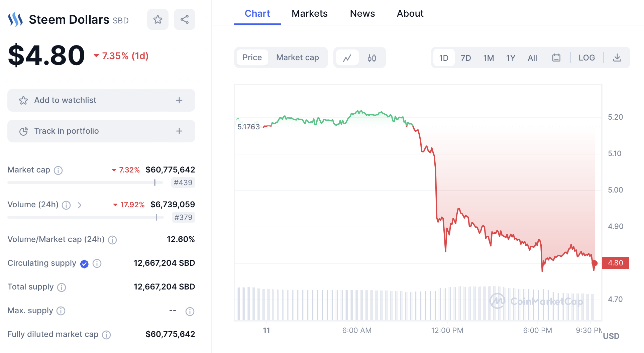This screenshot has height=353, width=644.
Task: Click the All time range button
Action: [x=532, y=58]
